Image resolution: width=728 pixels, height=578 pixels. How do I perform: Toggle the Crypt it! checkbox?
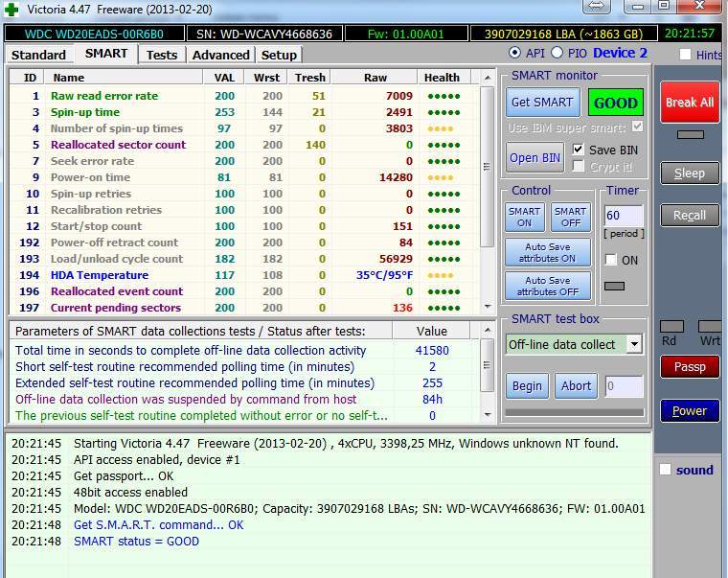578,166
